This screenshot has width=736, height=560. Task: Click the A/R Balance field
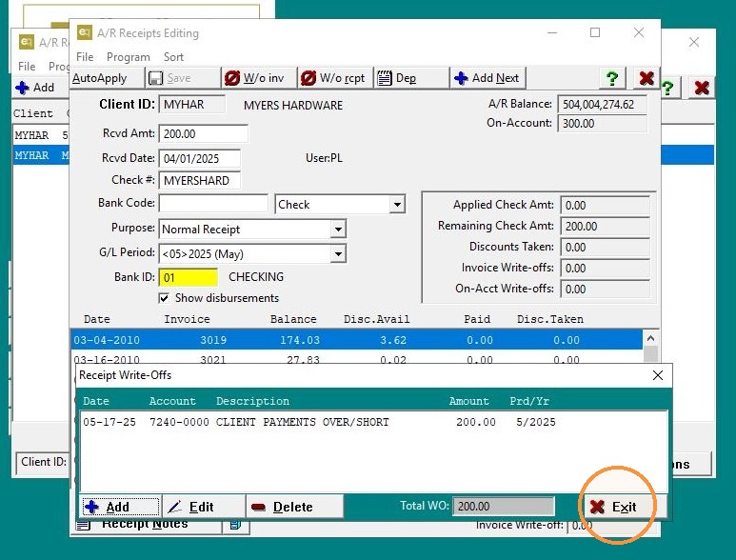pos(602,104)
